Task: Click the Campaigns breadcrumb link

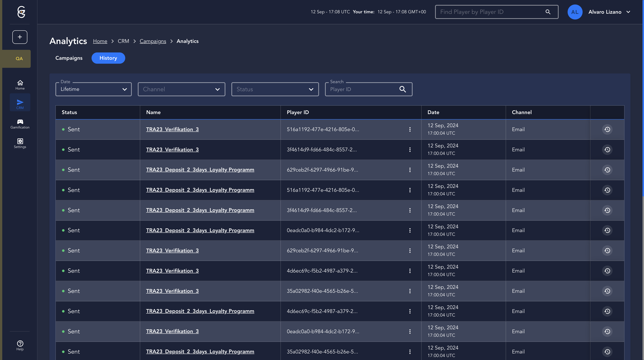Action: (x=153, y=41)
